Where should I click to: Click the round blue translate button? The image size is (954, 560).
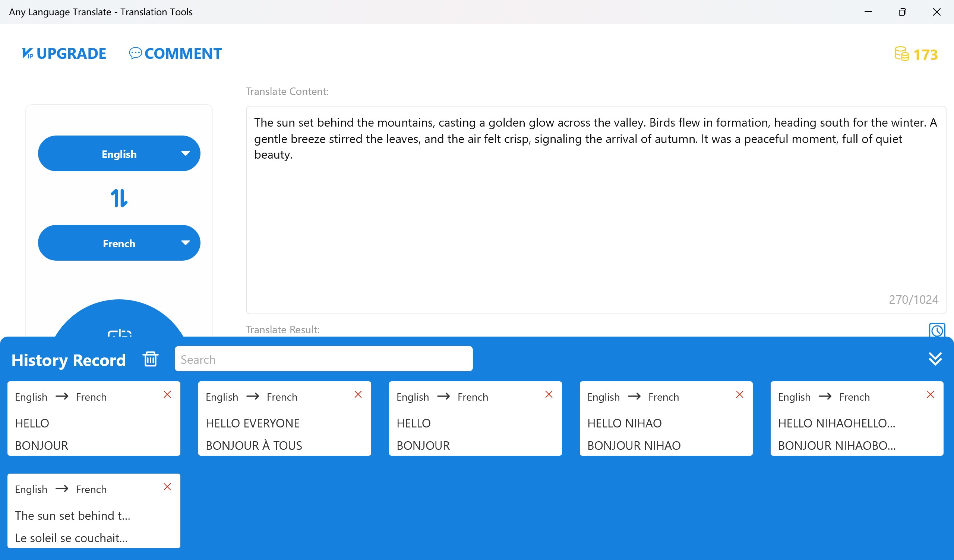coord(119,322)
